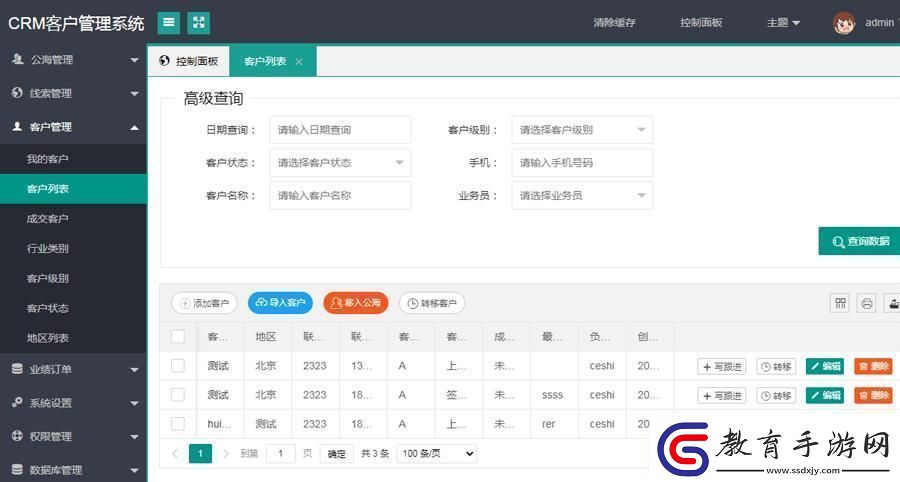The width and height of the screenshot is (900, 482).
Task: Open column filter grid icon above table
Action: pyautogui.click(x=840, y=303)
